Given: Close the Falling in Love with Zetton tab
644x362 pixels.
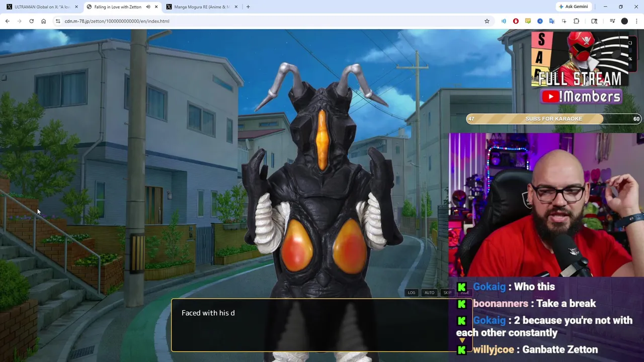Looking at the screenshot, I should pyautogui.click(x=156, y=7).
